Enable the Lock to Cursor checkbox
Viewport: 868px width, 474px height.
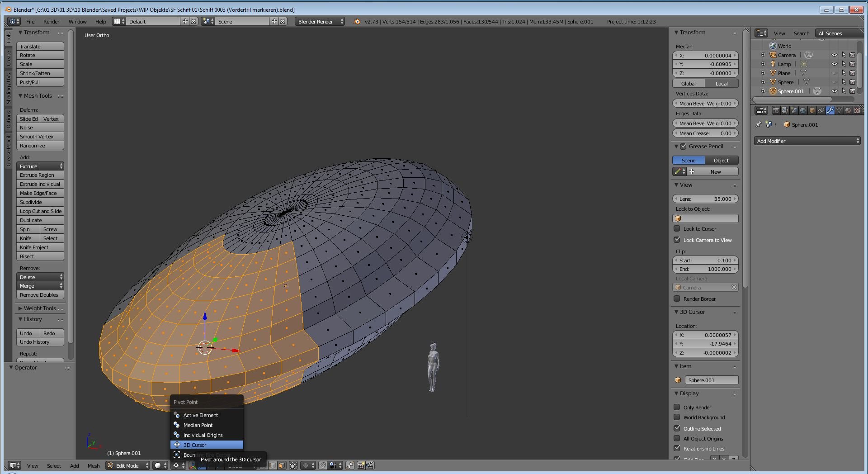click(677, 229)
